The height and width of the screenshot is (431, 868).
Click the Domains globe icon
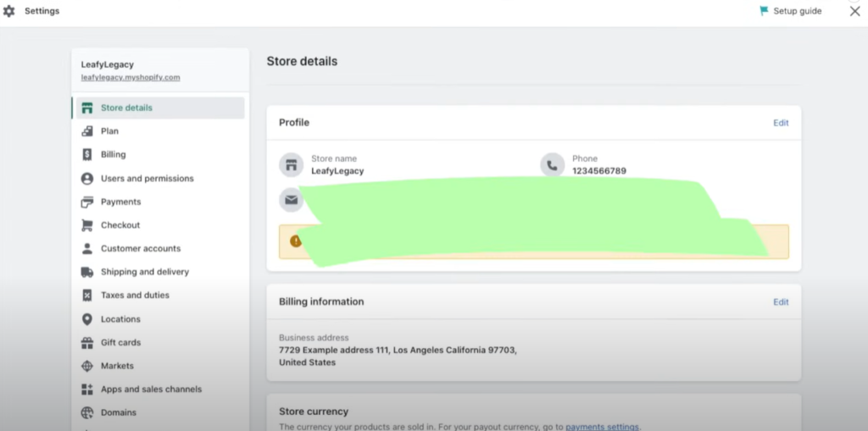pos(87,412)
